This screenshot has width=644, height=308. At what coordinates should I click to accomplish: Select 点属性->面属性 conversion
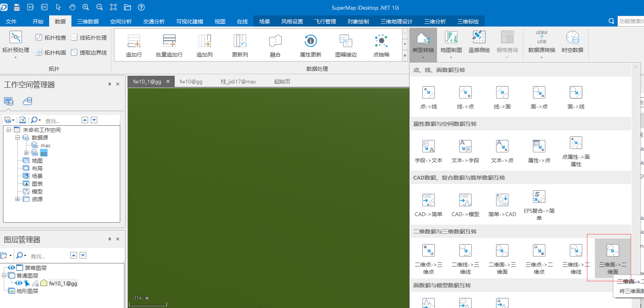point(576,152)
